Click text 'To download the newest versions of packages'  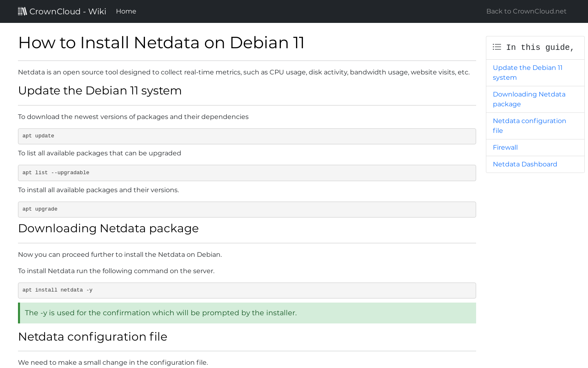[133, 117]
